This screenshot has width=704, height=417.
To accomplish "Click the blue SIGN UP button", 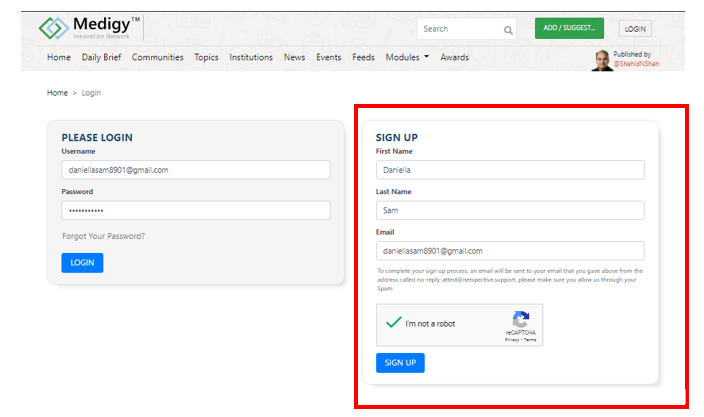I will [x=400, y=363].
